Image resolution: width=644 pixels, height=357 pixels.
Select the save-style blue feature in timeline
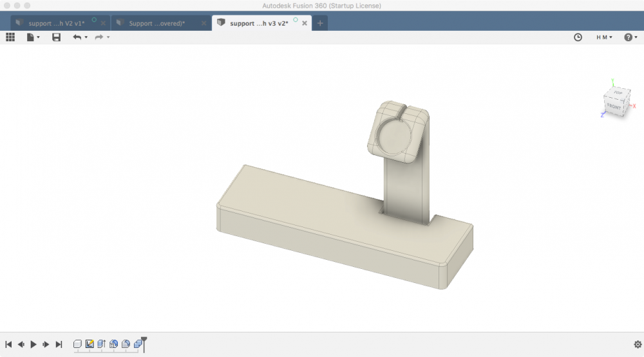click(114, 344)
